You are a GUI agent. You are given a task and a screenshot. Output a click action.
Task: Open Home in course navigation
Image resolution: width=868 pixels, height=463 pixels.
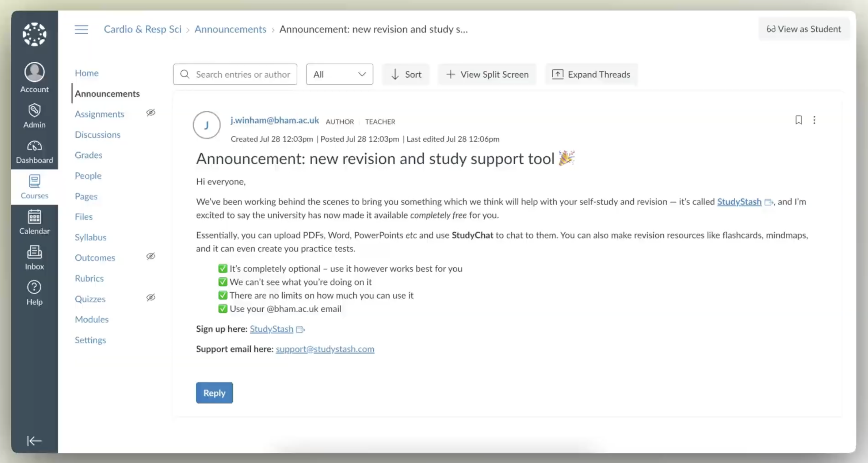coord(87,73)
